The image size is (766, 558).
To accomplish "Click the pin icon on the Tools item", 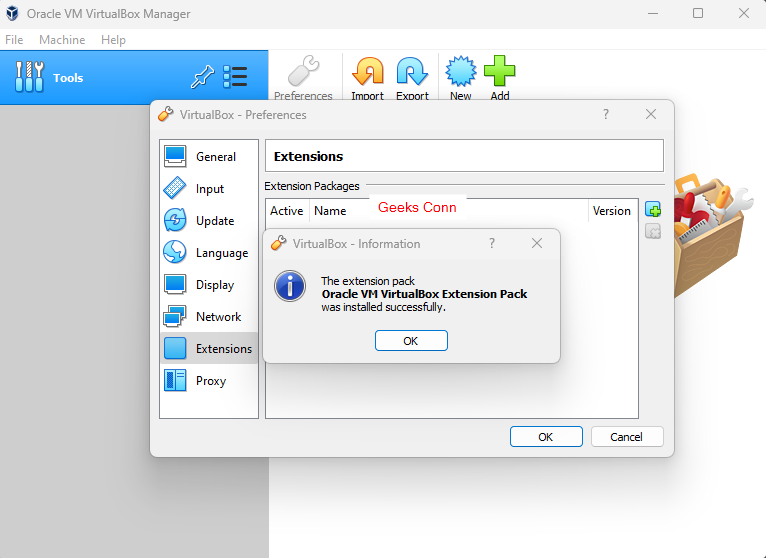I will click(202, 77).
